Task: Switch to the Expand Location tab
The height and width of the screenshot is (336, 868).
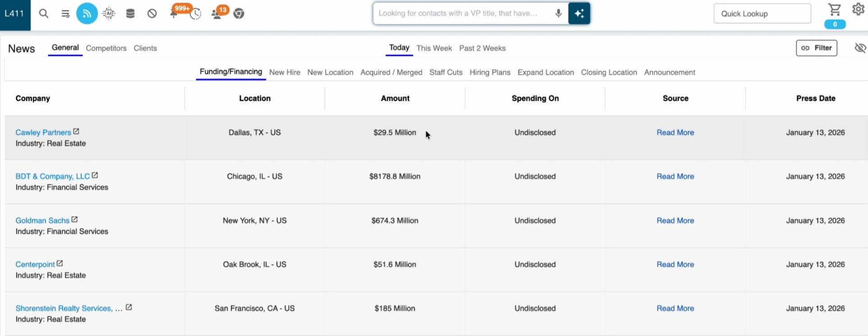Action: click(x=546, y=73)
